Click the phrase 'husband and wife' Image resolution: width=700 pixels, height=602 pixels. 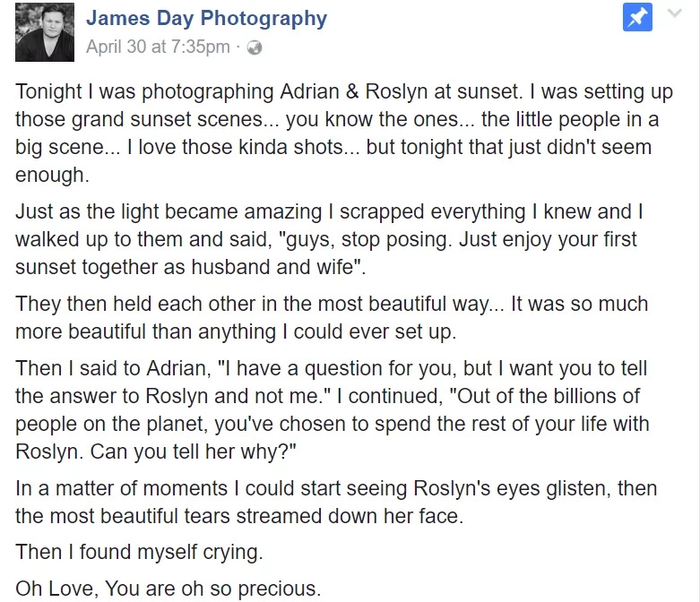point(272,267)
